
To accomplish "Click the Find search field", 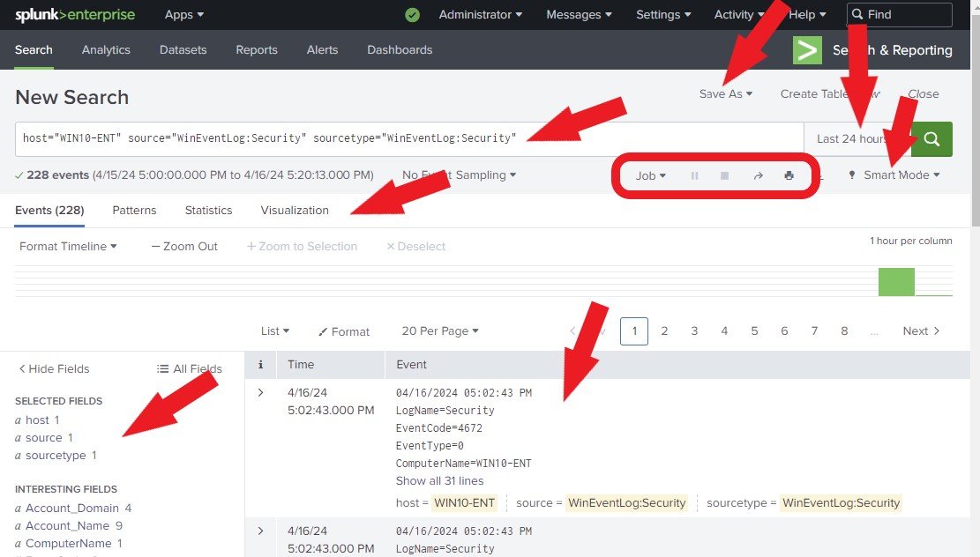I will [x=900, y=14].
